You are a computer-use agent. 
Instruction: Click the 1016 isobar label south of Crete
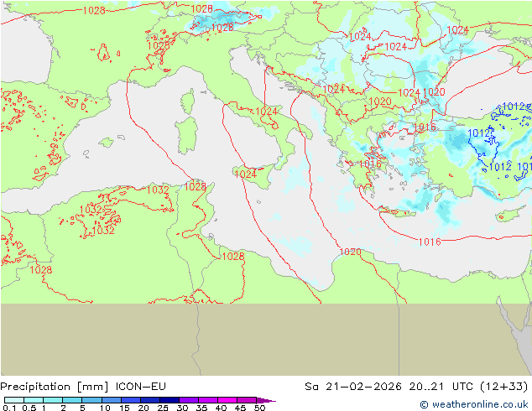pyautogui.click(x=429, y=242)
